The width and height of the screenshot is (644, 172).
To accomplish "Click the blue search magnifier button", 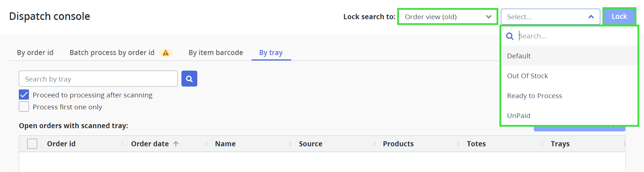I will (189, 79).
